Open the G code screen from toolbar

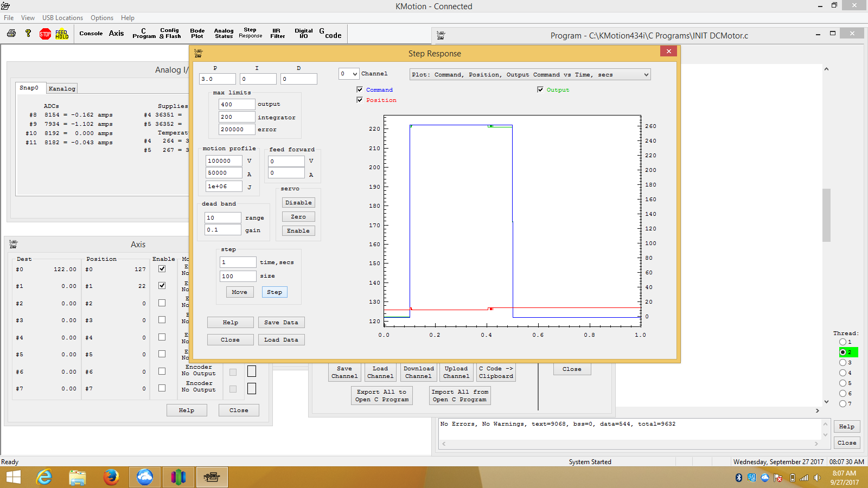tap(330, 34)
